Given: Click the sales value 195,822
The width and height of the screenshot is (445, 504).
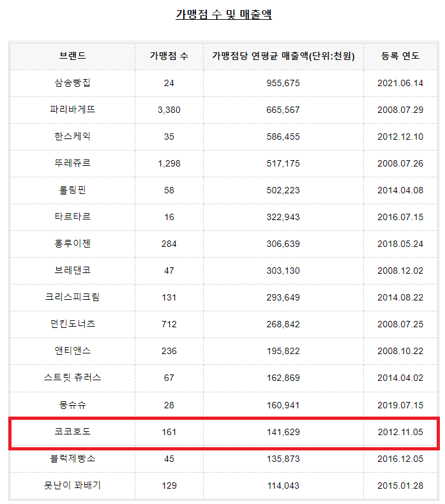Looking at the screenshot, I should pyautogui.click(x=283, y=351).
